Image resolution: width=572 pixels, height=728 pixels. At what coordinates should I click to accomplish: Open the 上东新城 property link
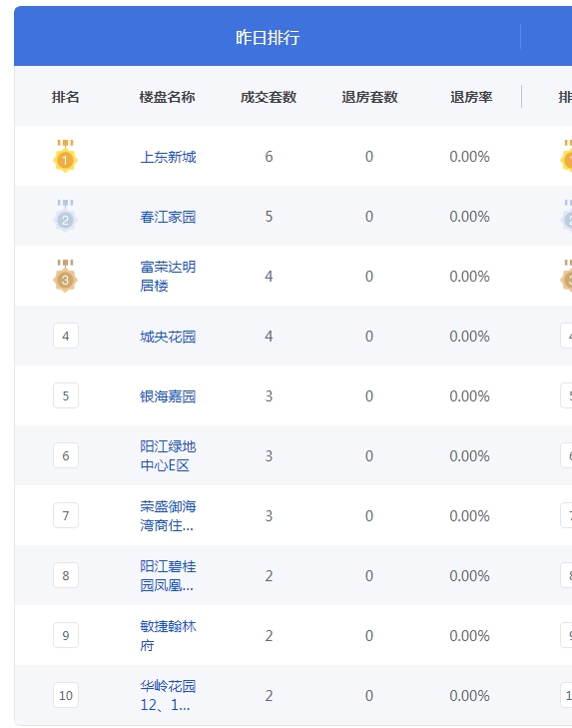pos(168,157)
